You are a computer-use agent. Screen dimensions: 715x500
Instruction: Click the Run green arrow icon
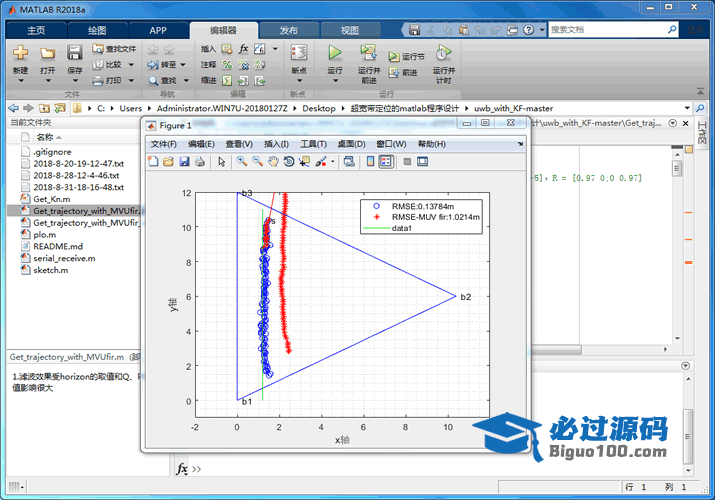[x=335, y=53]
